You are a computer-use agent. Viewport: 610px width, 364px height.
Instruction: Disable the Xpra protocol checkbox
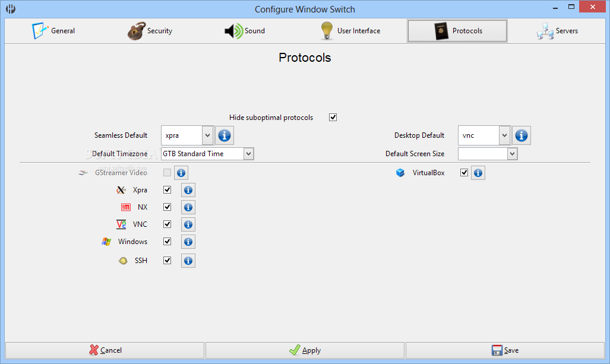(167, 190)
